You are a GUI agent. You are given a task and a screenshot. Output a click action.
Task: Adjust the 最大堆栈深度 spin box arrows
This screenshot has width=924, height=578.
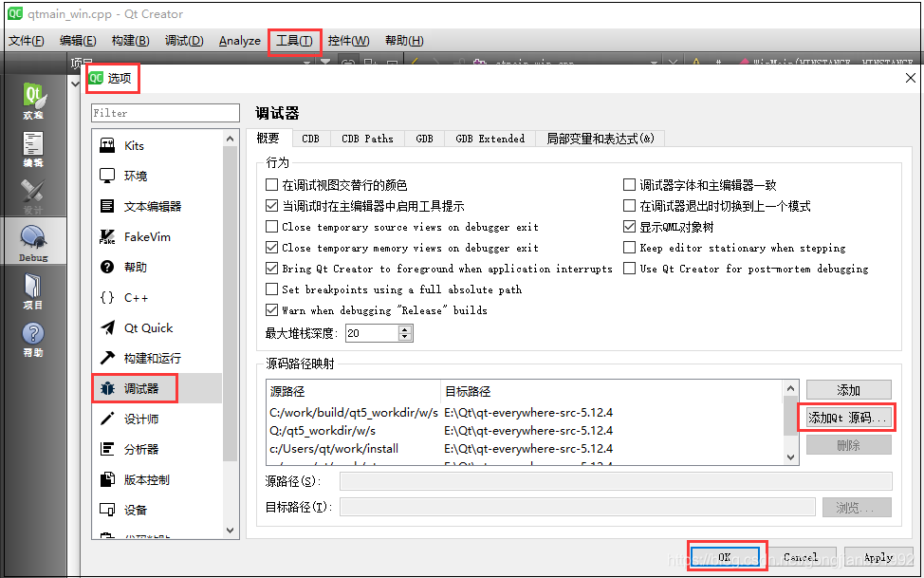[x=405, y=333]
